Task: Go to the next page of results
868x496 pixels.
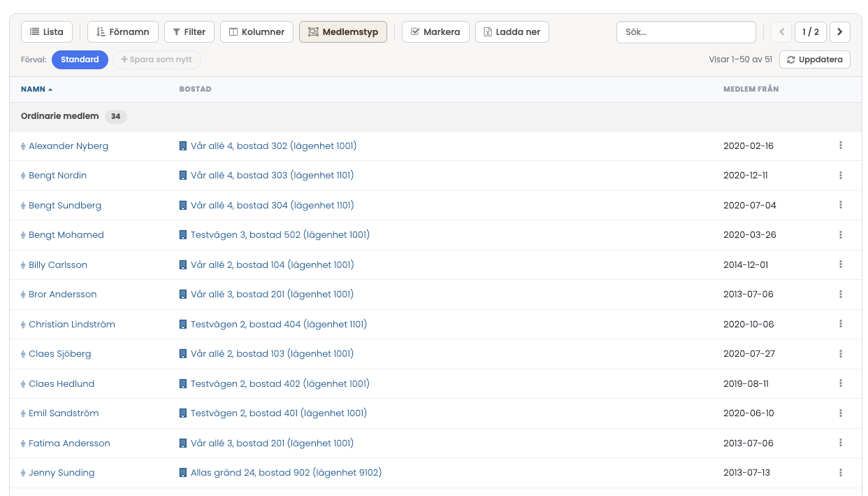Action: tap(839, 32)
